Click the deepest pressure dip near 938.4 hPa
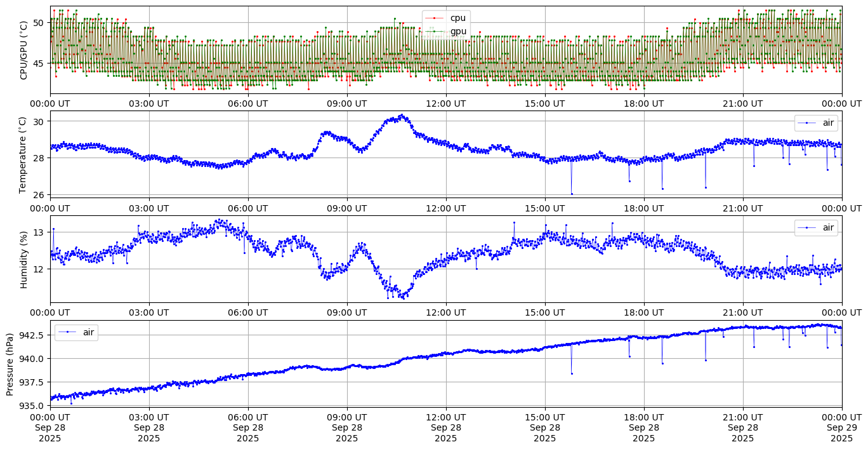 point(572,373)
